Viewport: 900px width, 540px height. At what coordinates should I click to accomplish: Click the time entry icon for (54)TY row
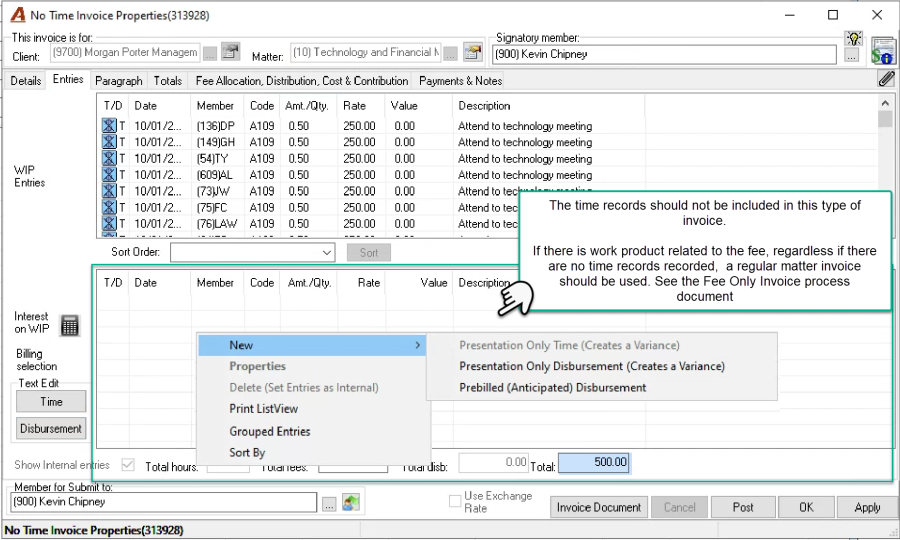pyautogui.click(x=109, y=158)
